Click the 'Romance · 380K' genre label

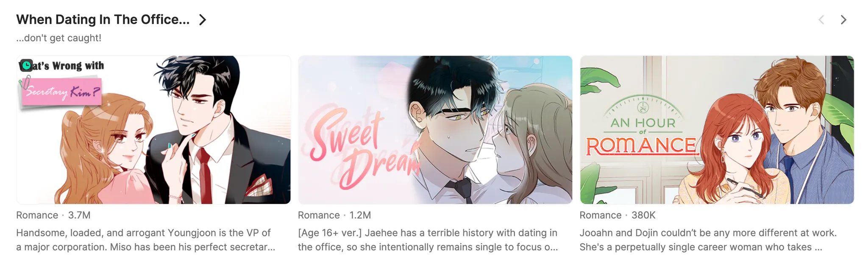[618, 215]
